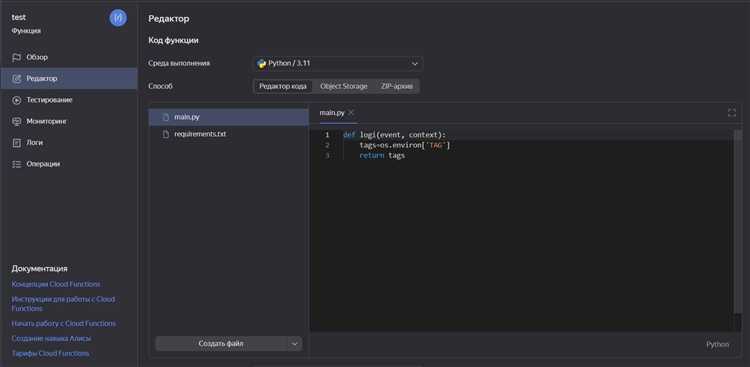
Task: Select the Редактор кода method
Action: pyautogui.click(x=283, y=87)
